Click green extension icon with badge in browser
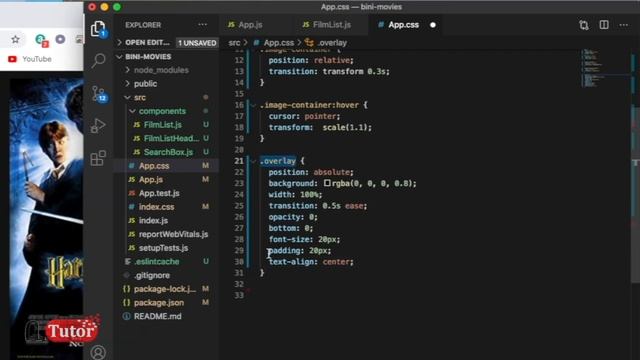The image size is (640, 360). (41, 40)
